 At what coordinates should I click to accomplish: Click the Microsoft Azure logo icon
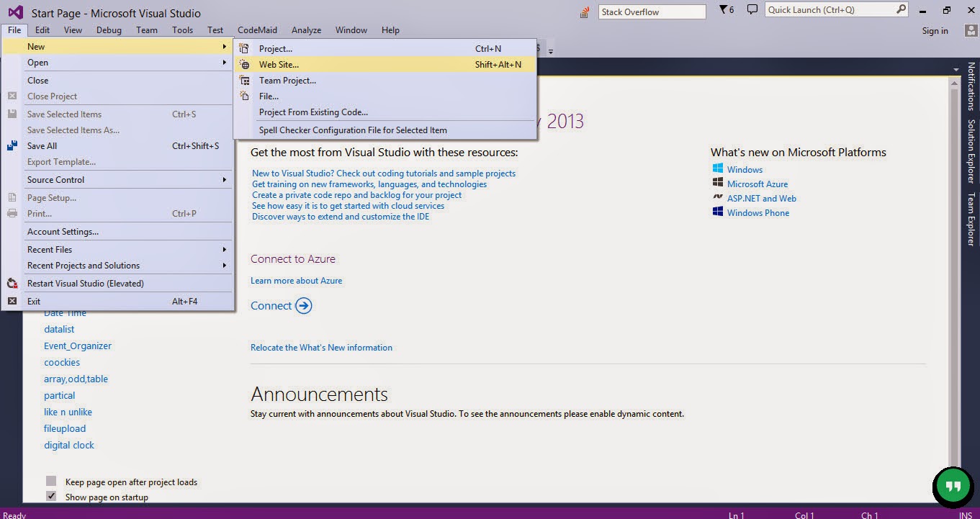(x=718, y=184)
